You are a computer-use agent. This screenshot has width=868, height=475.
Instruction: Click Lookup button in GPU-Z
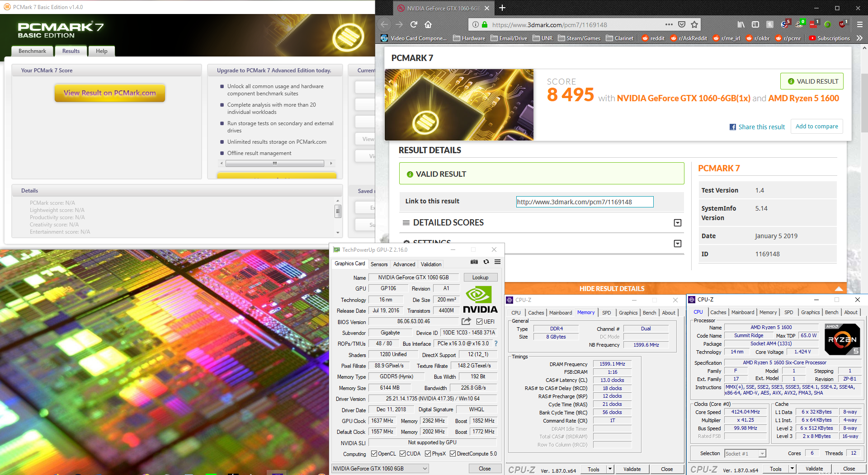(x=480, y=277)
